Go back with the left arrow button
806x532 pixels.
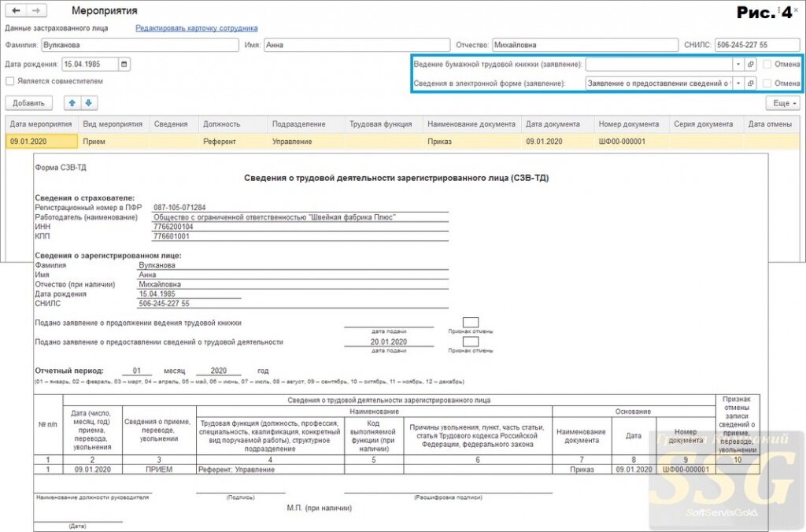click(16, 10)
